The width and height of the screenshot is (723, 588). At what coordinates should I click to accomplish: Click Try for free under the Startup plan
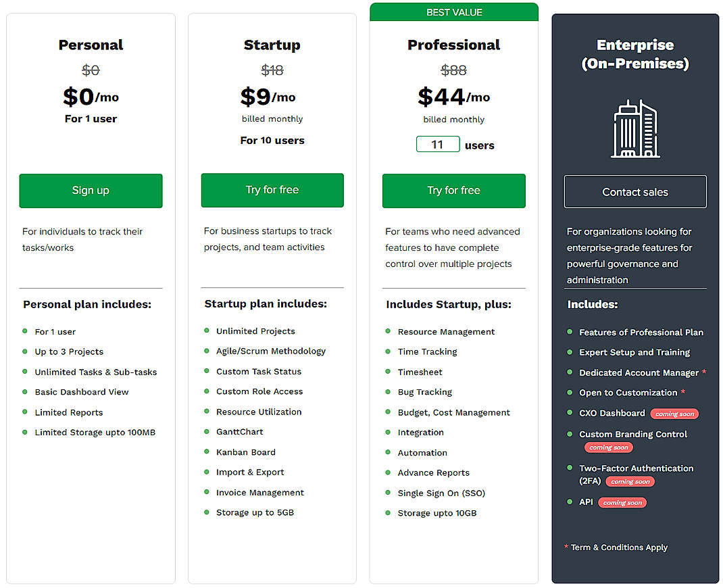pyautogui.click(x=272, y=191)
